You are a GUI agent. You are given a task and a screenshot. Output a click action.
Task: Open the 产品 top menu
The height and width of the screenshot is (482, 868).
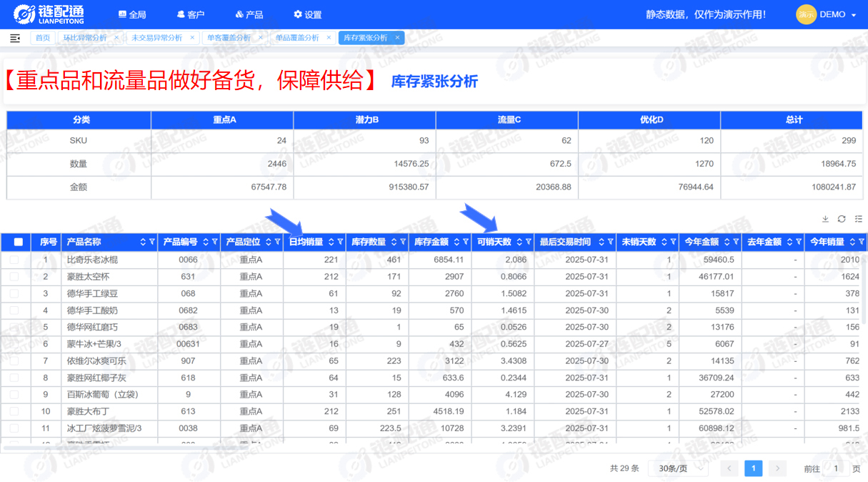[249, 14]
